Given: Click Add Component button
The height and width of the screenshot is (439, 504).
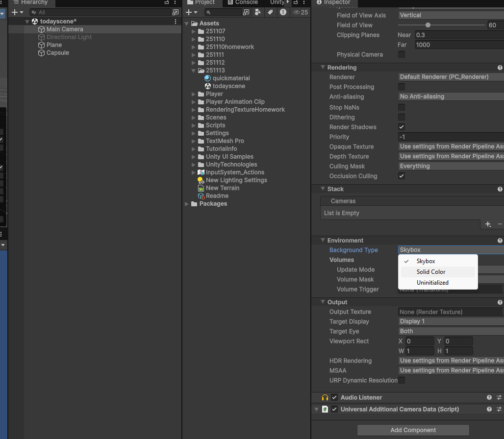Looking at the screenshot, I should coord(413,430).
